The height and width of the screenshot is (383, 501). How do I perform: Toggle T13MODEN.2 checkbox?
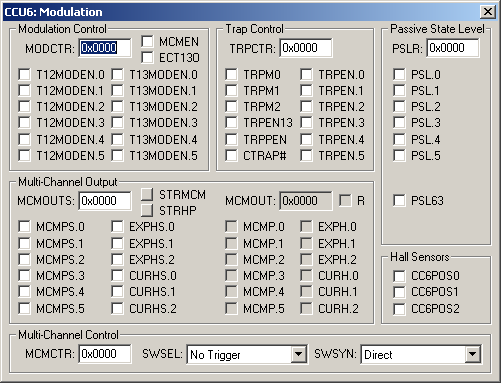click(117, 107)
